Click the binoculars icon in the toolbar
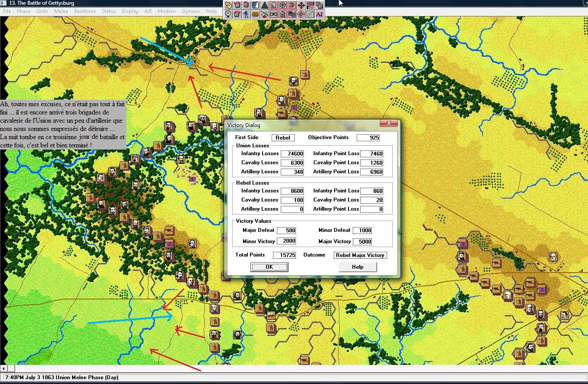The width and height of the screenshot is (588, 384). click(x=273, y=14)
